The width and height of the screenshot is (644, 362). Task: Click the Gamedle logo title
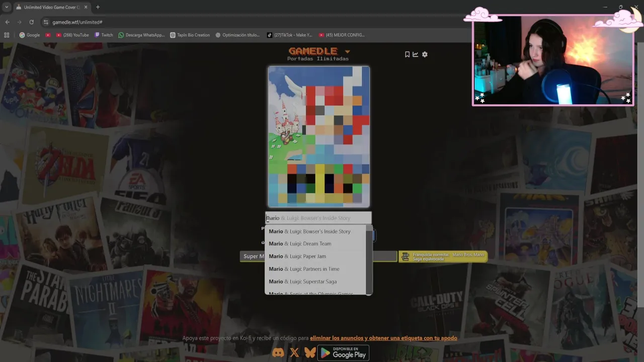(313, 51)
